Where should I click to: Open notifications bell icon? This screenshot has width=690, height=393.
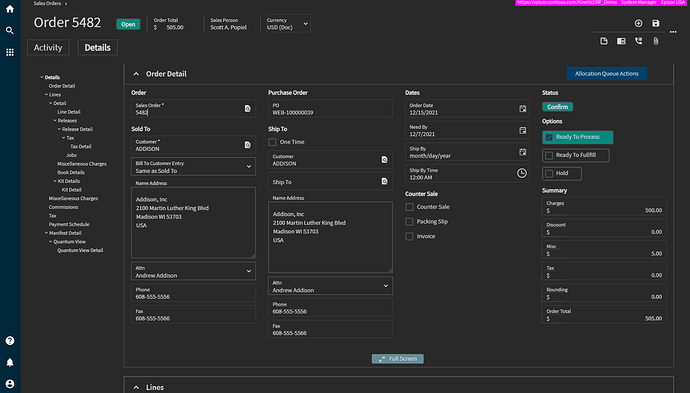[x=10, y=362]
